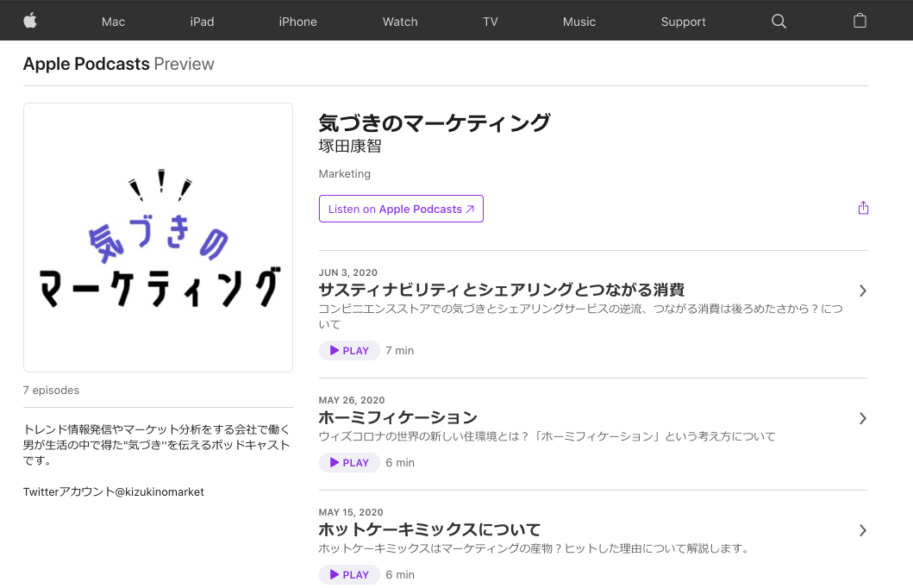Expand the chevron for サスティナビリティ episode
This screenshot has height=588, width=913.
pos(862,291)
